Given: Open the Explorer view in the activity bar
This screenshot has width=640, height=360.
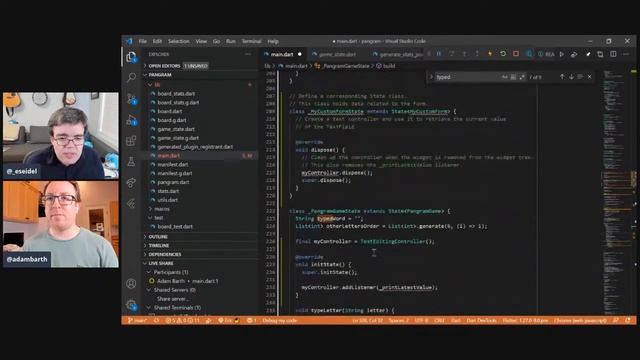Looking at the screenshot, I should click(x=131, y=57).
